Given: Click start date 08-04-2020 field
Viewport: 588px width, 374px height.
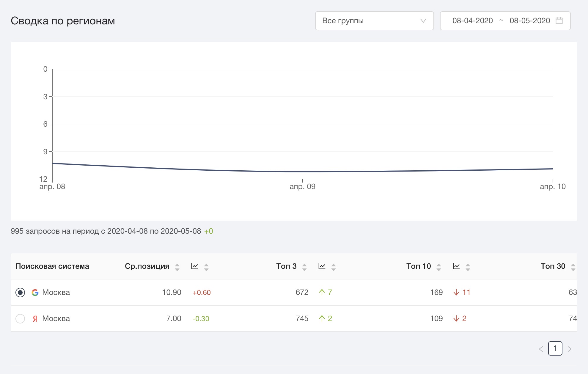Looking at the screenshot, I should pyautogui.click(x=472, y=21).
